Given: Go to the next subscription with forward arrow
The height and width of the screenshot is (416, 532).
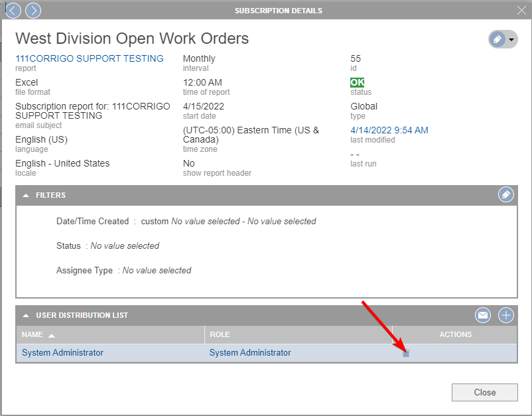Looking at the screenshot, I should pos(33,11).
